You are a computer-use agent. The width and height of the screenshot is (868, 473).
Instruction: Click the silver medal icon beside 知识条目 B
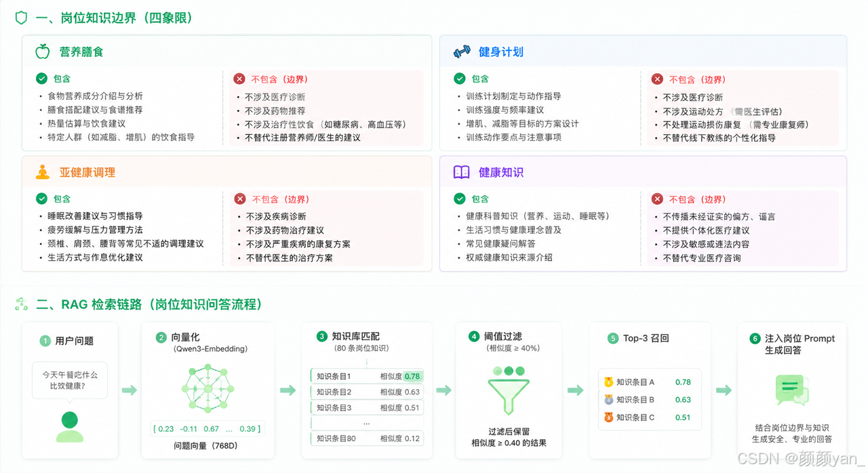(x=608, y=400)
